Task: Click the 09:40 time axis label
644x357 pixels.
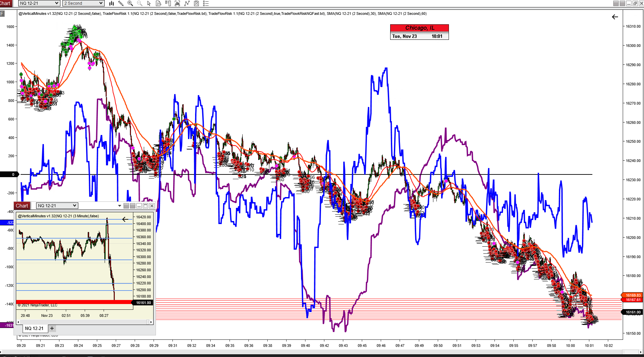Action: pyautogui.click(x=305, y=346)
